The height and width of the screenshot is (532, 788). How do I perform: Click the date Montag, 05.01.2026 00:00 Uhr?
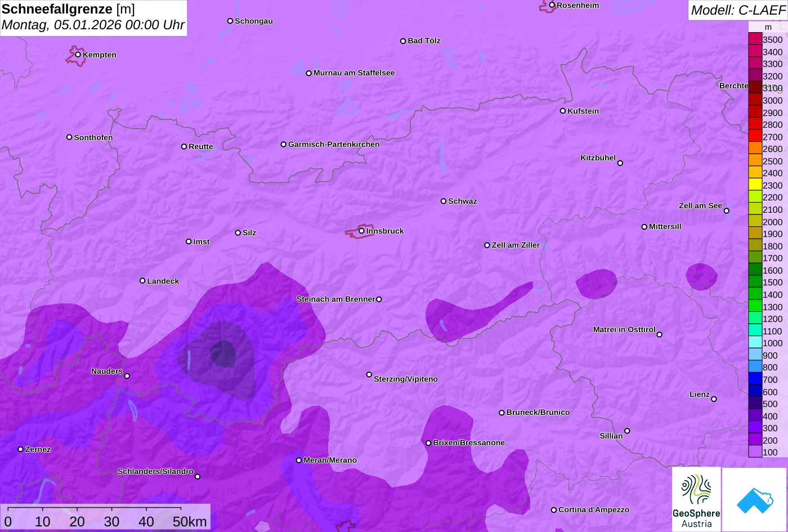point(93,25)
